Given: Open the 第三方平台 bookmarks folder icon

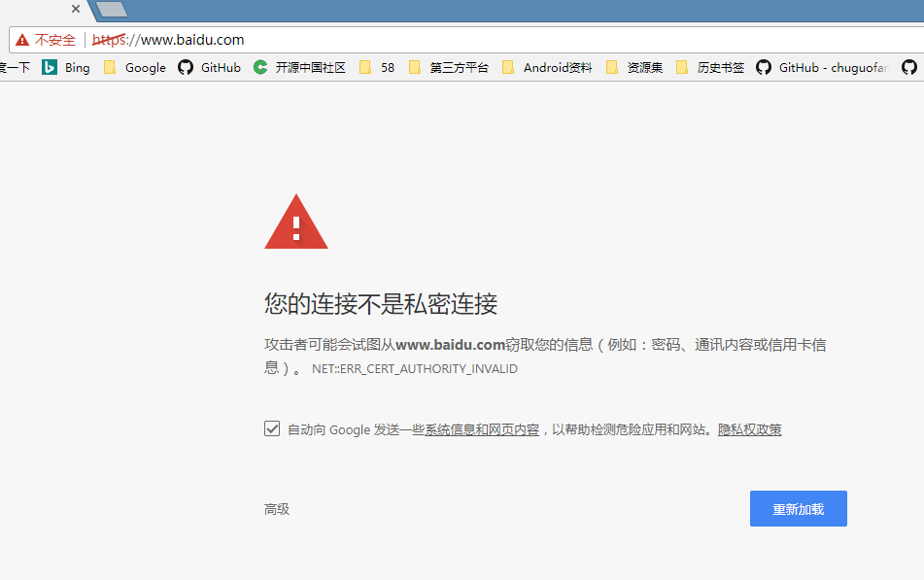Looking at the screenshot, I should [x=415, y=68].
